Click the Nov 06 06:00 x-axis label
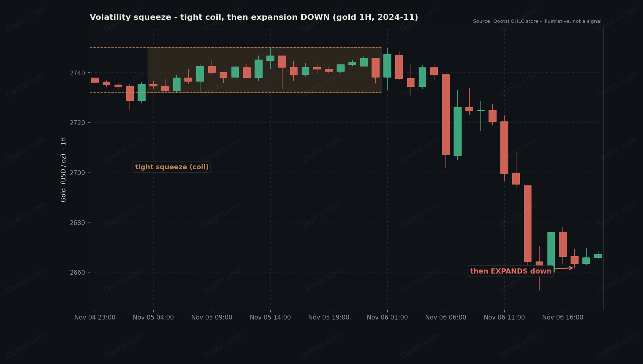This screenshot has width=643, height=364. click(445, 317)
